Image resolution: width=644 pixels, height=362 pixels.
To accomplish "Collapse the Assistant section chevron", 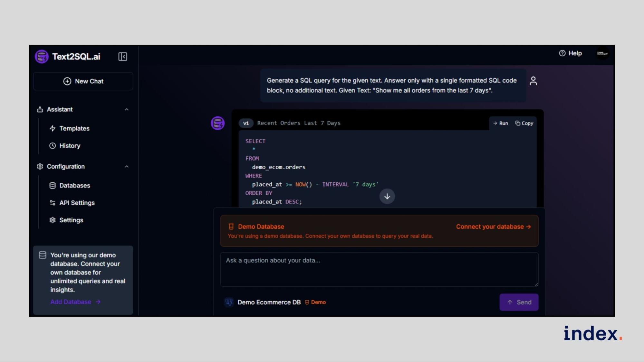I will tap(127, 110).
